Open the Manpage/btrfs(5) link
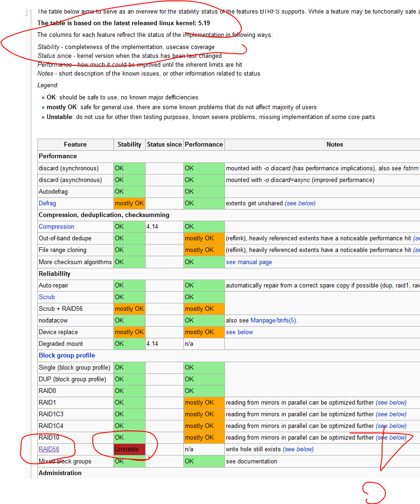This screenshot has height=504, width=420. click(274, 321)
